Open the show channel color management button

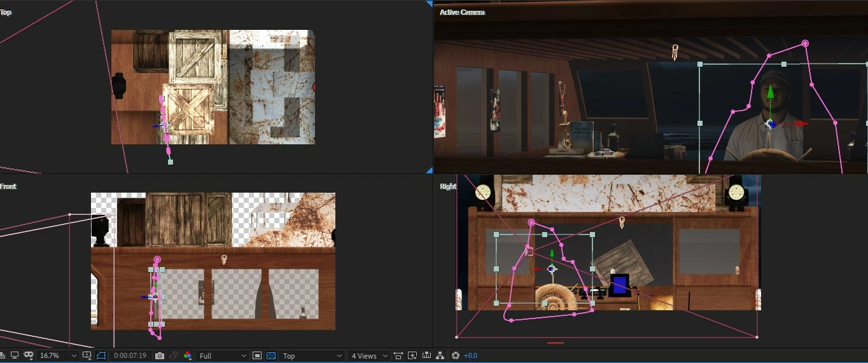pos(188,356)
